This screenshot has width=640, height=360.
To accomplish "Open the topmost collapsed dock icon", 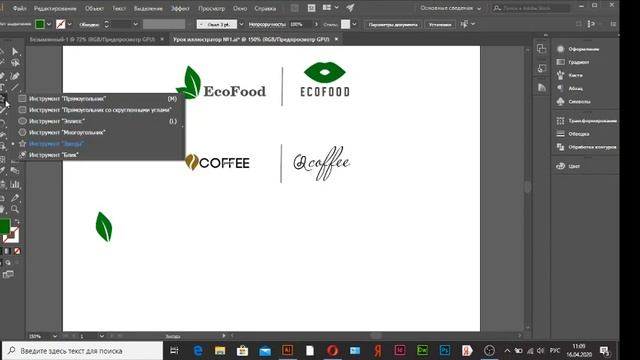I will coord(542,49).
